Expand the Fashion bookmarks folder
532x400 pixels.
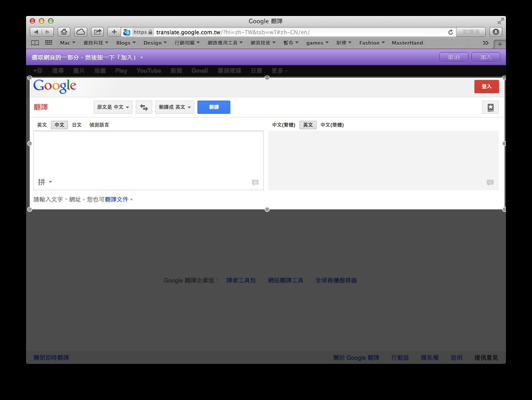point(372,43)
